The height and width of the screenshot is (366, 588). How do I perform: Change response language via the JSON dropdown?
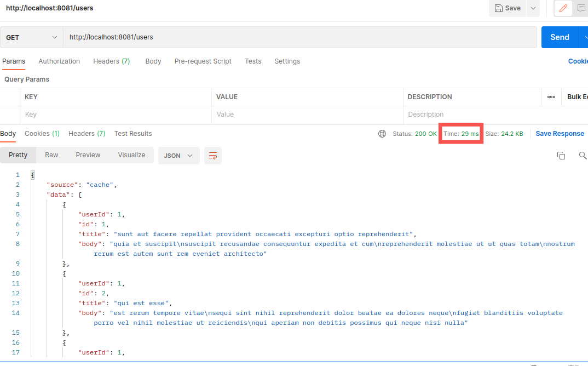tap(178, 155)
